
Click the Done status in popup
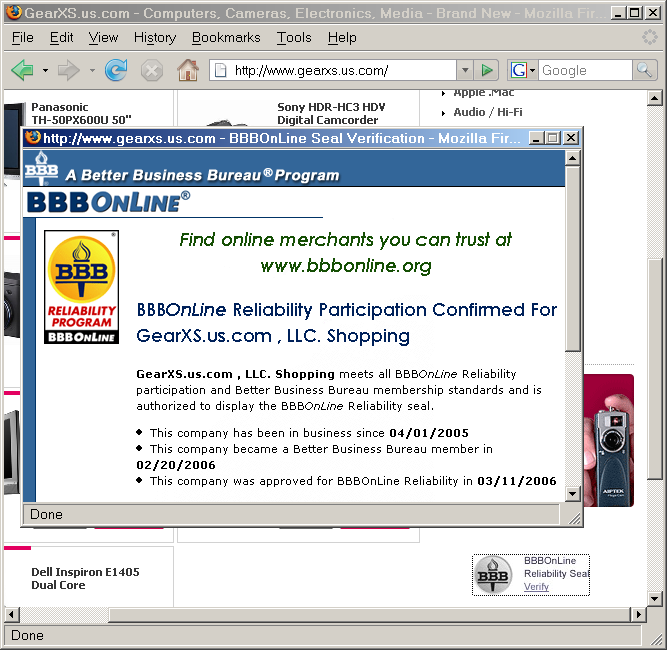pos(46,514)
